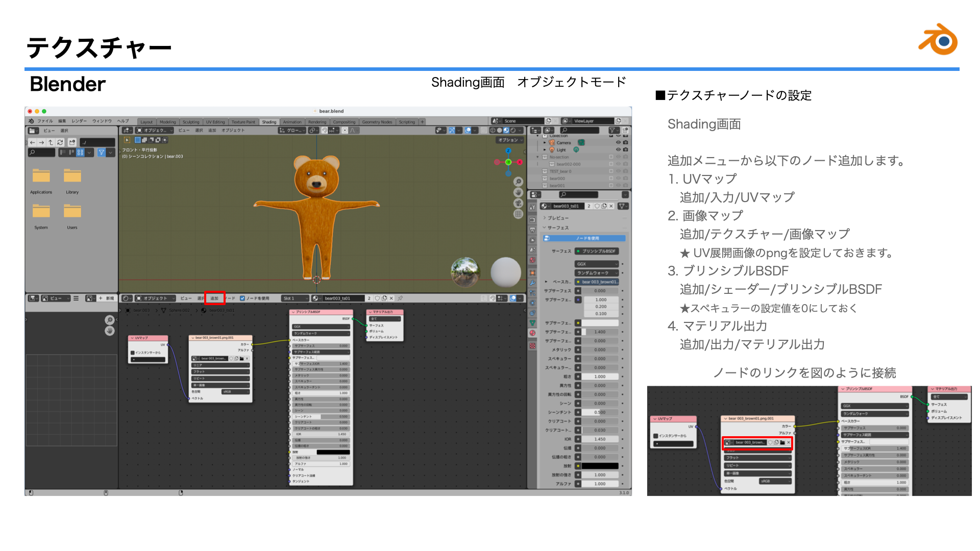
Task: Toggle インスタンサーから checkbox in main UVマップ node
Action: click(x=132, y=353)
